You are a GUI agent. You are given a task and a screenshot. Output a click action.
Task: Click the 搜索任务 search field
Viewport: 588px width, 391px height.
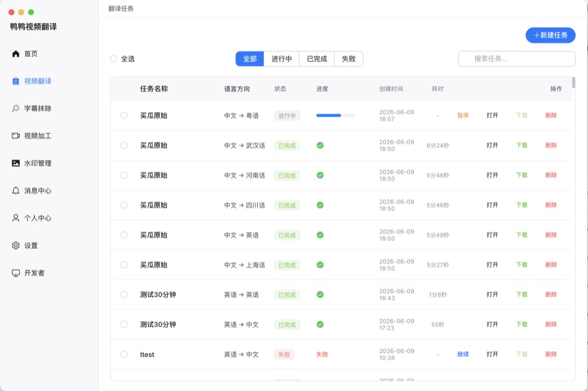(517, 59)
